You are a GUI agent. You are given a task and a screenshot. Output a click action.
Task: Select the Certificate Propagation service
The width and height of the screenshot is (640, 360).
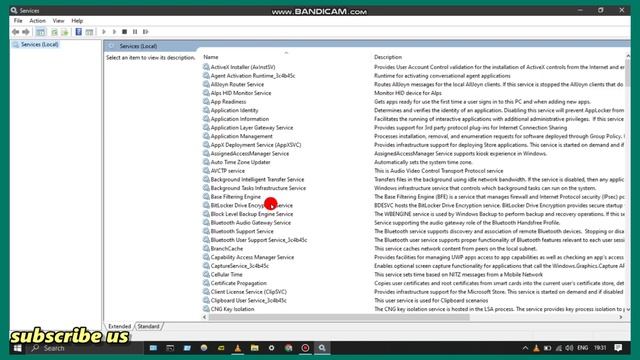[238, 283]
